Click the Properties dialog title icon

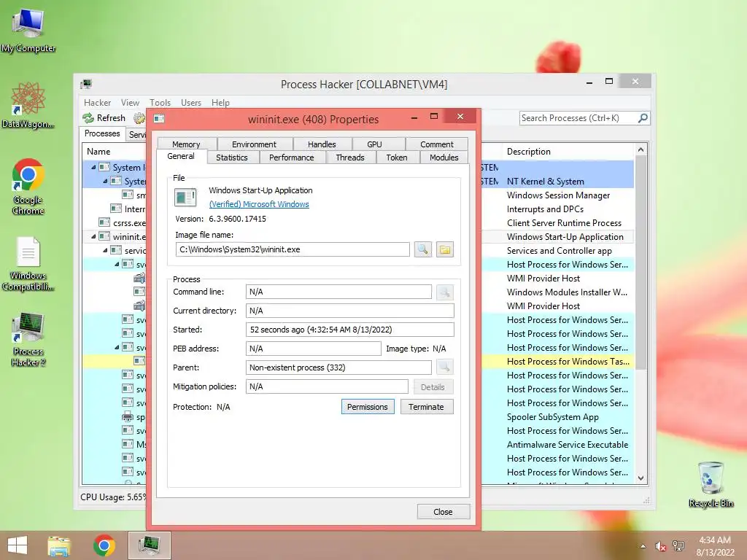(159, 119)
